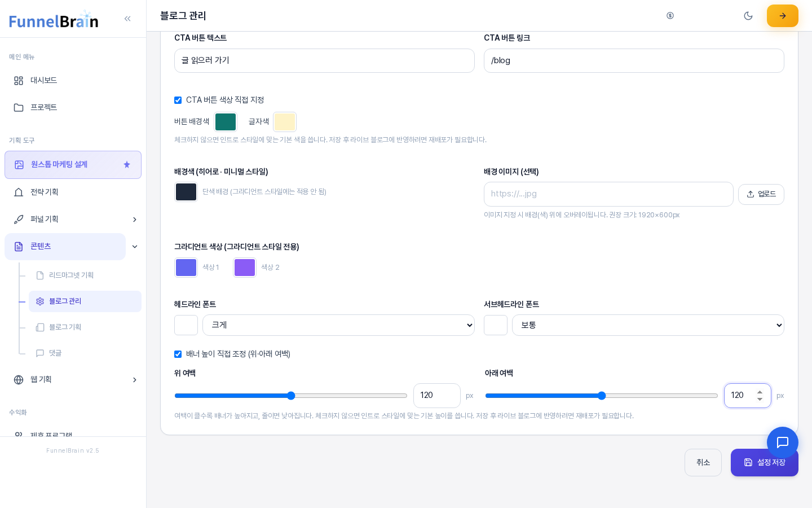Viewport: 812px width, 508px height.
Task: Open the 헤드라인 폰트 size dropdown
Action: 338,325
